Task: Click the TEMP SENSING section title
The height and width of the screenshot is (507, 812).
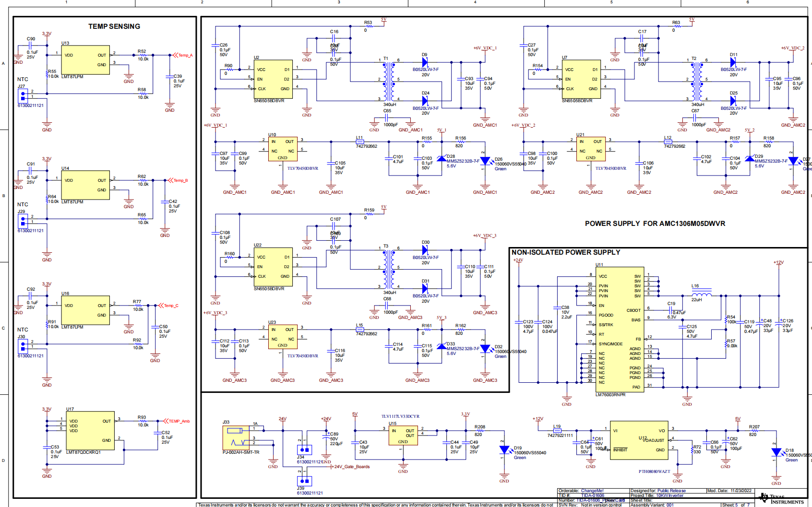Action: click(x=114, y=26)
